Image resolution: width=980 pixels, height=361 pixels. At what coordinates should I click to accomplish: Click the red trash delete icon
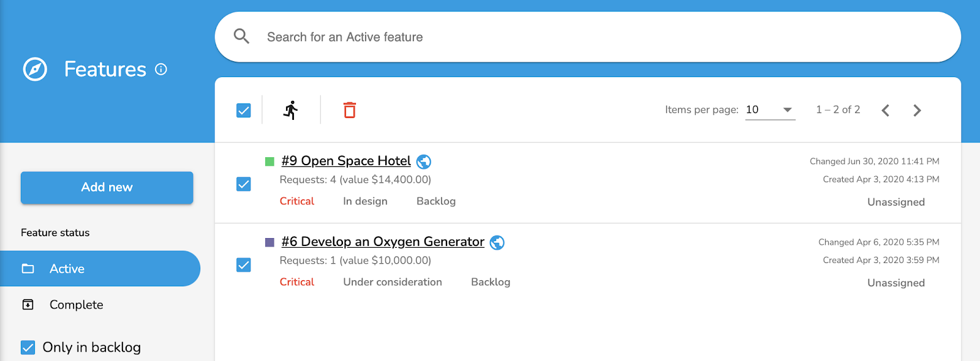coord(350,110)
